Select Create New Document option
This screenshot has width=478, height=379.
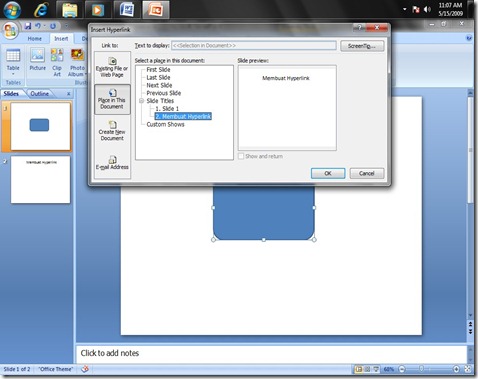click(112, 131)
